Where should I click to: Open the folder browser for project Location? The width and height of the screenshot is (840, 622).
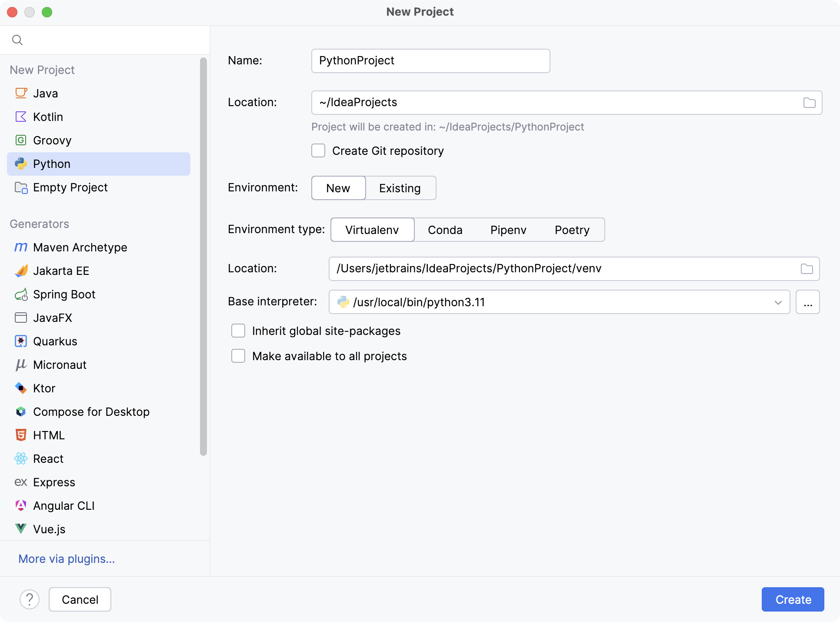(809, 102)
